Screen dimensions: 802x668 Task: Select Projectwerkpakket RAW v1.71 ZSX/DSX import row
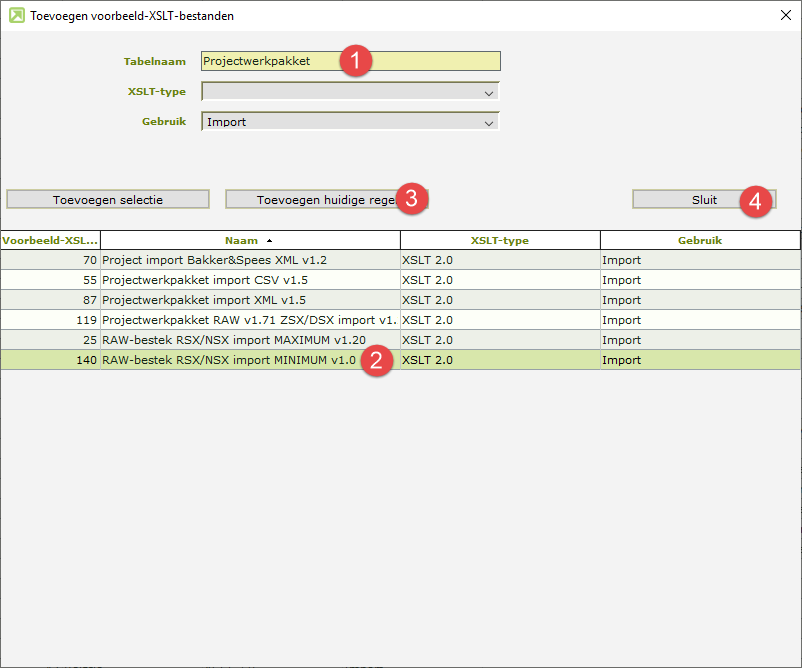248,320
